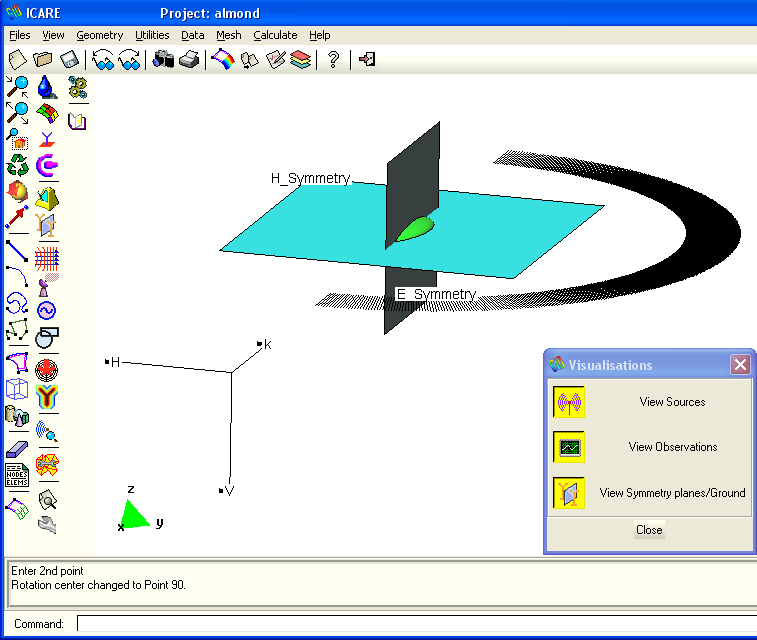The width and height of the screenshot is (757, 640).
Task: Click the View Sources antenna button
Action: [569, 402]
